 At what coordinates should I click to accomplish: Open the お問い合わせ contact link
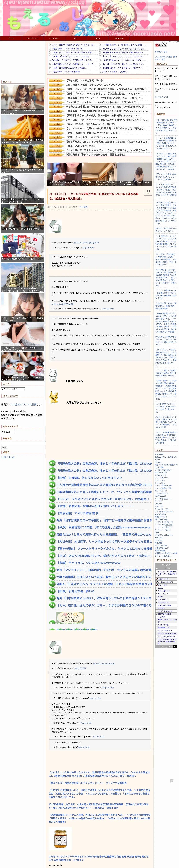coord(8,457)
